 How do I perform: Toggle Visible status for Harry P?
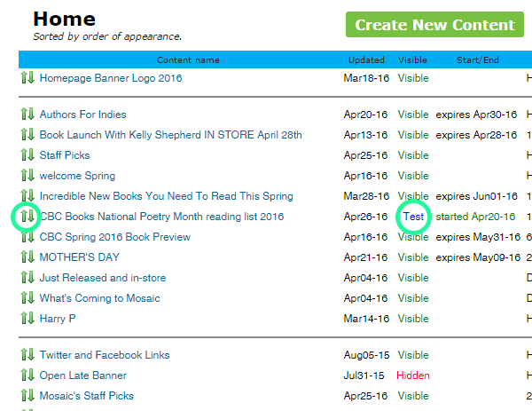[412, 319]
